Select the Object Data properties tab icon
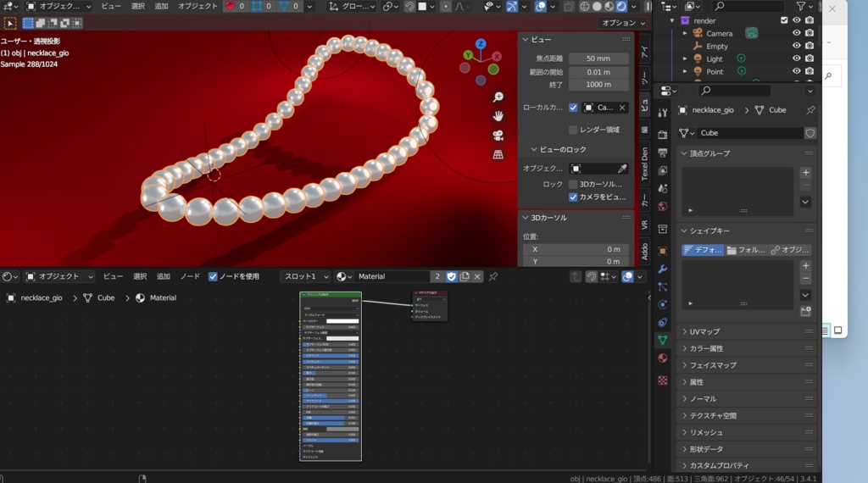 pos(663,340)
